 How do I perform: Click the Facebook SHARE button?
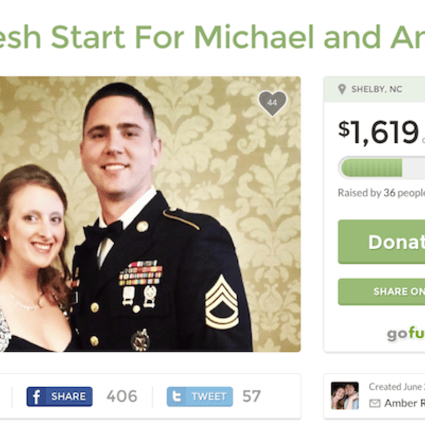59,396
